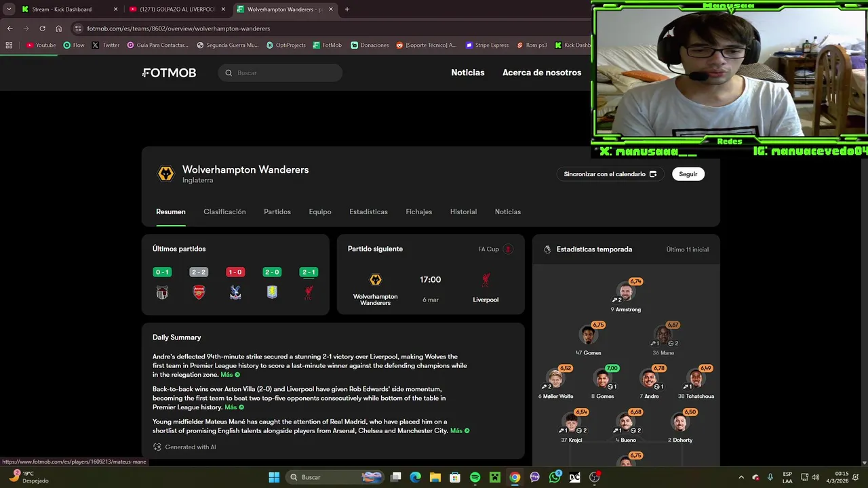Select the Resumen tab
The image size is (868, 488).
click(x=171, y=211)
